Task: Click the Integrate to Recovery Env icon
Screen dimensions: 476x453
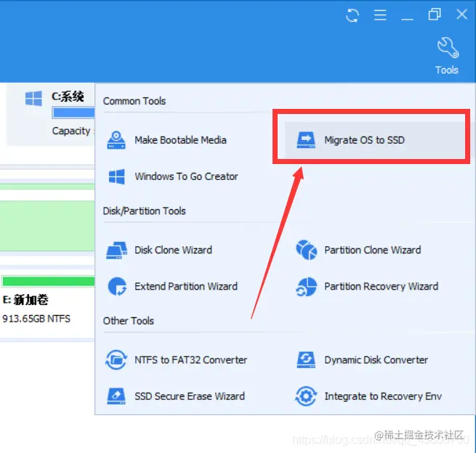Action: [306, 396]
